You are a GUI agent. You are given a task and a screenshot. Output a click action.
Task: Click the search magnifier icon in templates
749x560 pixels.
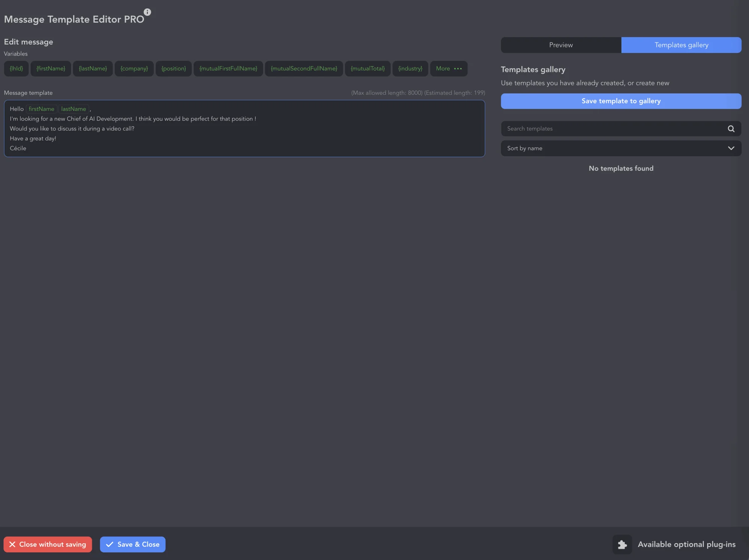pos(731,128)
